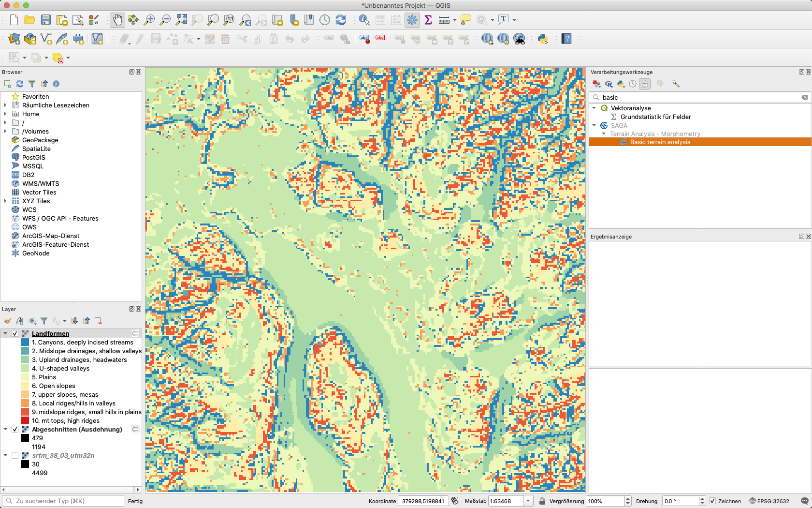Open the processing toolbox gear icon
This screenshot has height=508, width=812.
[x=412, y=20]
